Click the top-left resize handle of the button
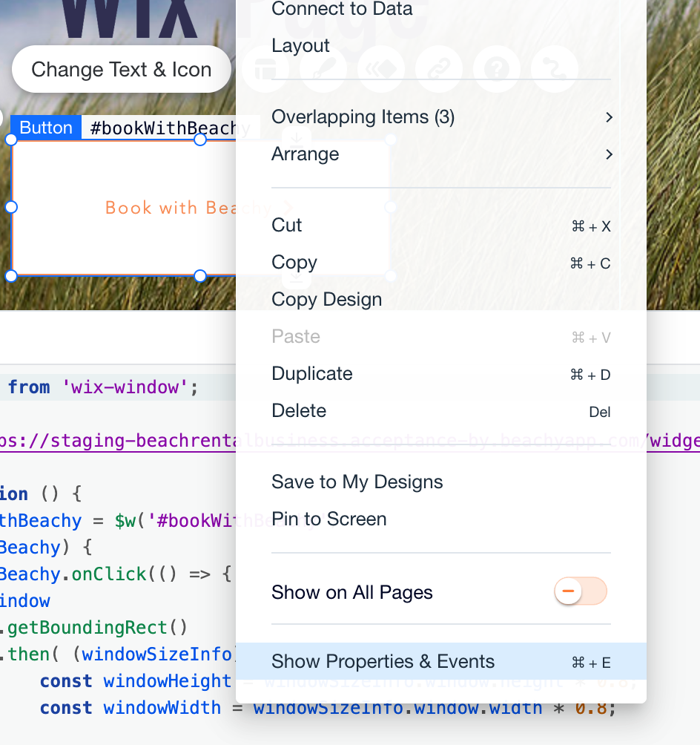Image resolution: width=700 pixels, height=745 pixels. (11, 140)
